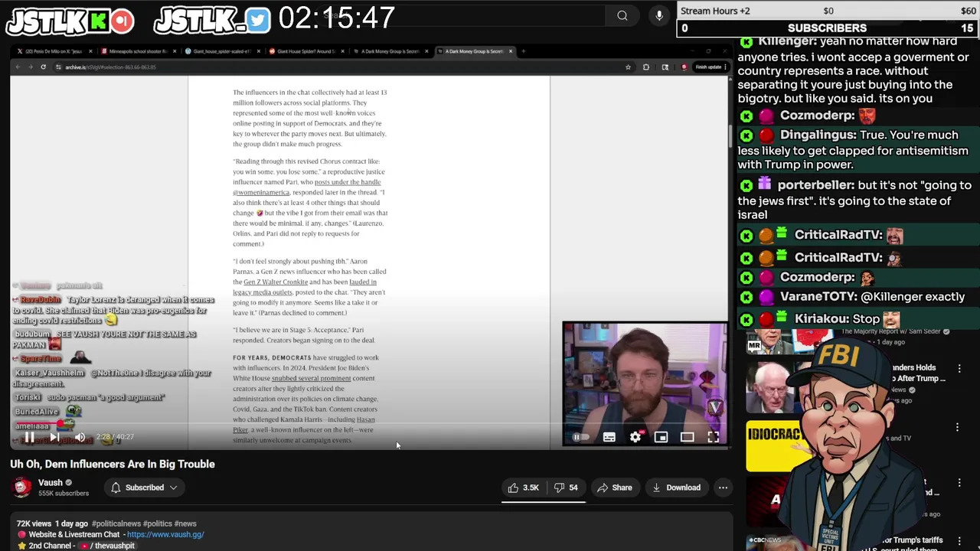Switch to the 'Penis De Milo on X' tab
Image resolution: width=980 pixels, height=551 pixels.
54,51
